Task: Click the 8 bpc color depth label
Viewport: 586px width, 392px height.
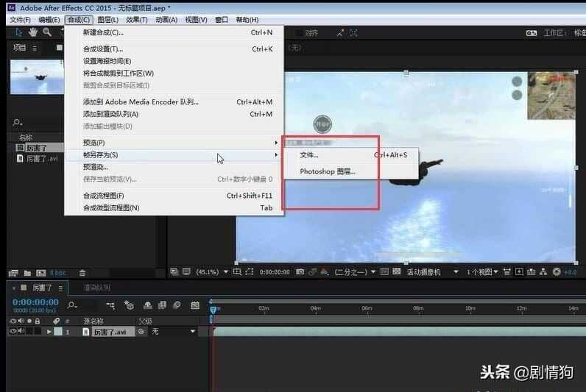Action: click(x=58, y=273)
